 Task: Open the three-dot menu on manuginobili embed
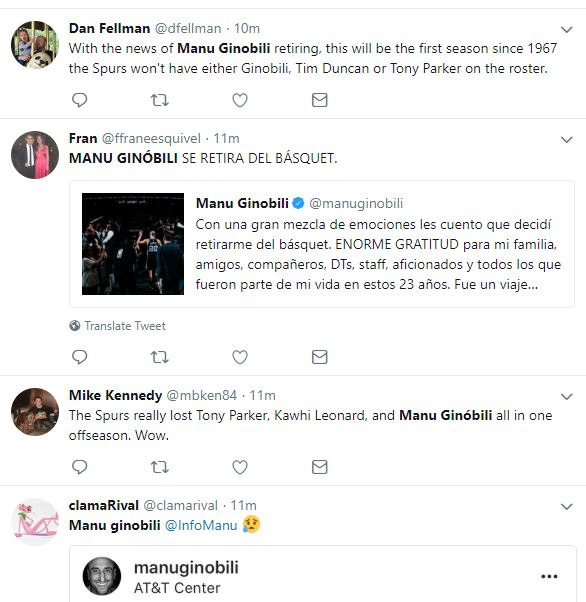549,576
